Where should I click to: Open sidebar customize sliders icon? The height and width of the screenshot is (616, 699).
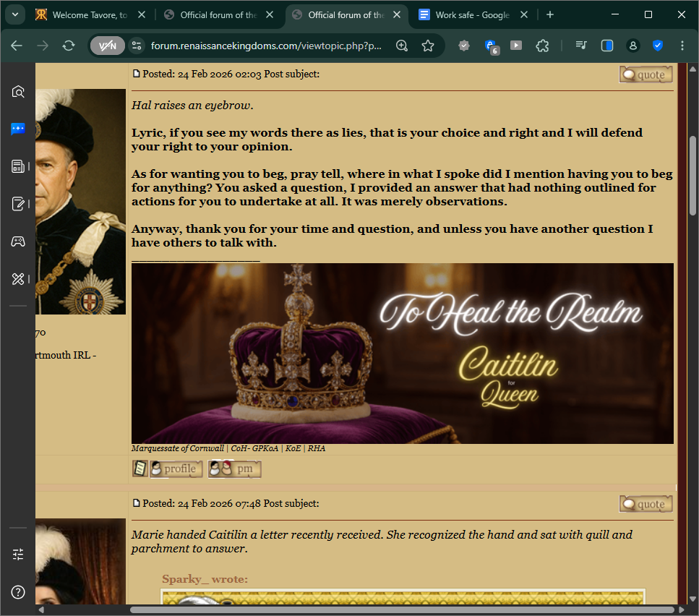(x=18, y=555)
